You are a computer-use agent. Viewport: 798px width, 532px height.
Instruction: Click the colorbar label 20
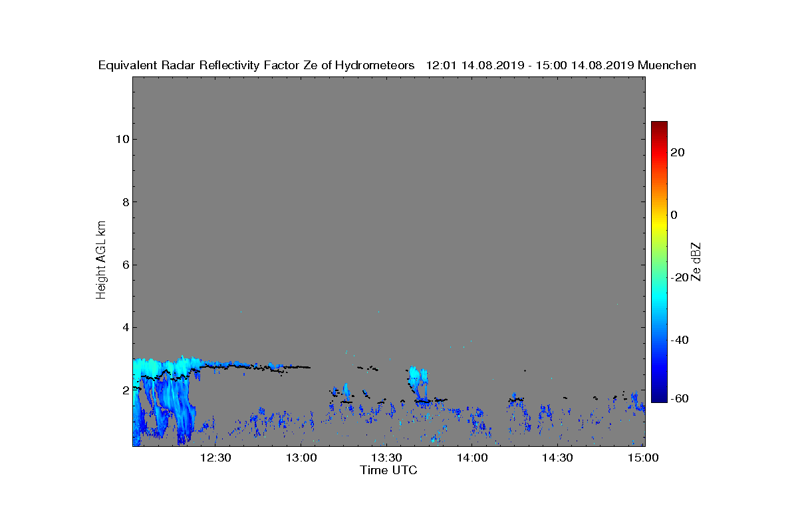coord(678,152)
